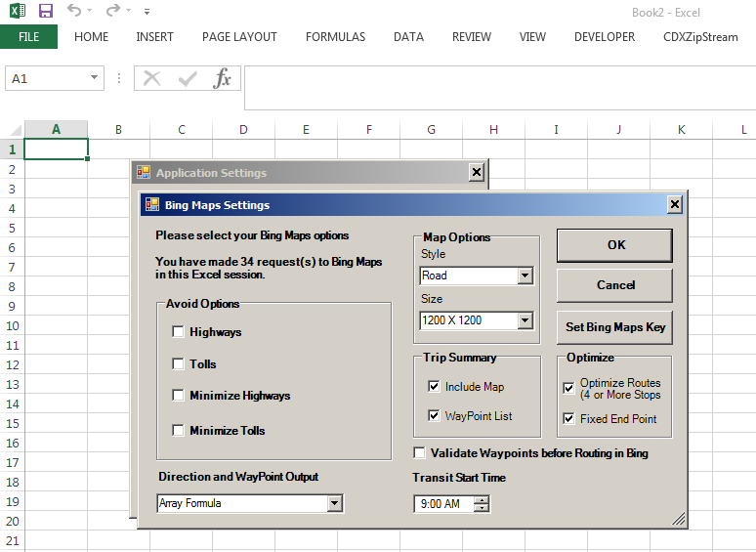Enable the Avoid Tolls checkbox

click(178, 363)
